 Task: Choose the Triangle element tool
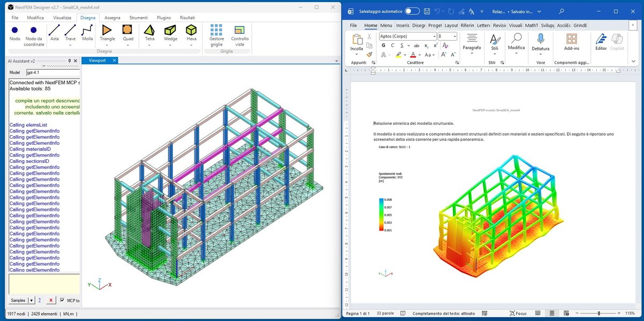coord(107,34)
